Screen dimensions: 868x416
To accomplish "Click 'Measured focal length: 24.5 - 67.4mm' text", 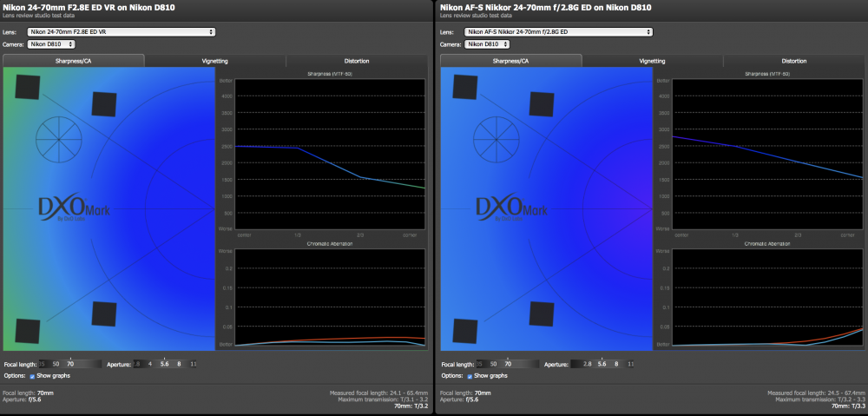I will pyautogui.click(x=816, y=393).
